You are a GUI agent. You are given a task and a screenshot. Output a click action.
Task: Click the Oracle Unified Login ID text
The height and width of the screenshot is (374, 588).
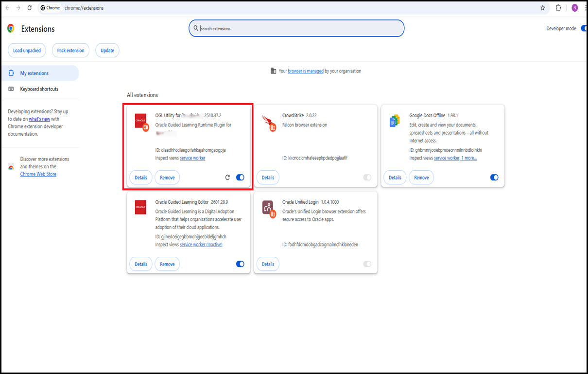(320, 245)
